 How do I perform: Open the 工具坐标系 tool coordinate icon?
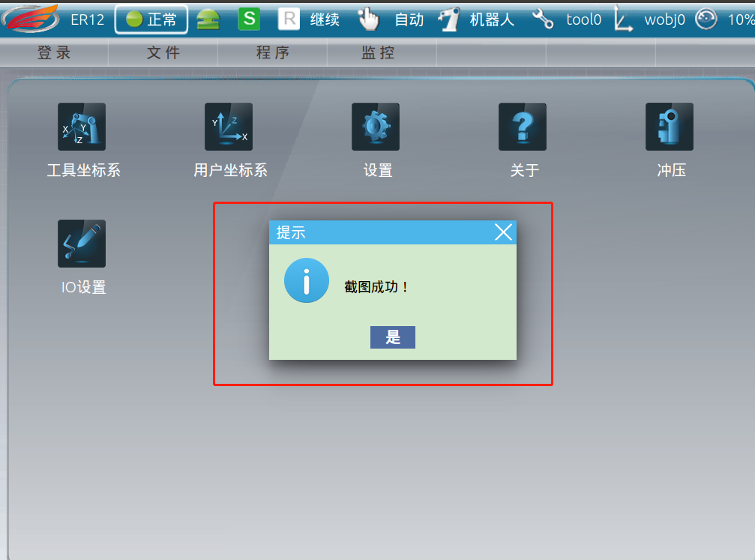click(x=82, y=127)
